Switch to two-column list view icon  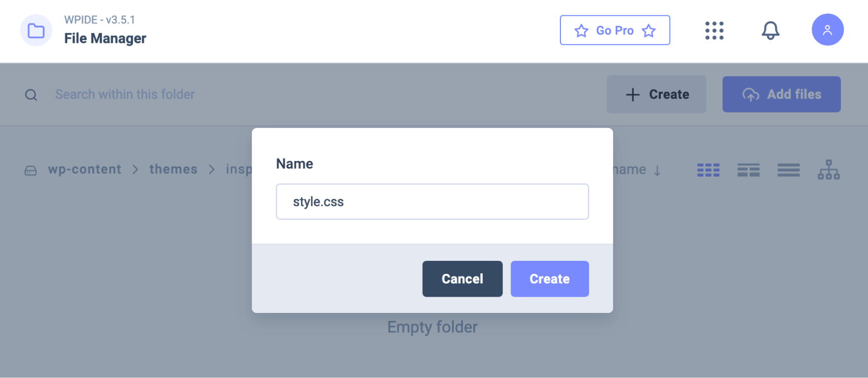748,170
